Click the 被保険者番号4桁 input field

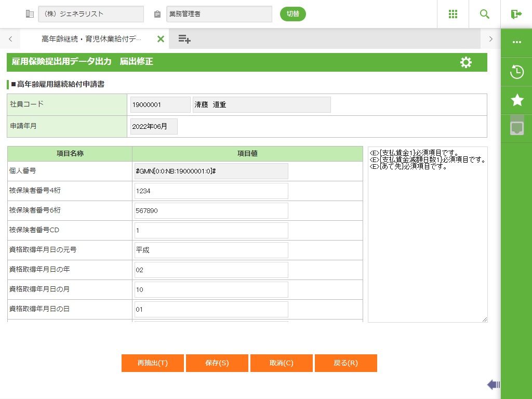pos(211,191)
